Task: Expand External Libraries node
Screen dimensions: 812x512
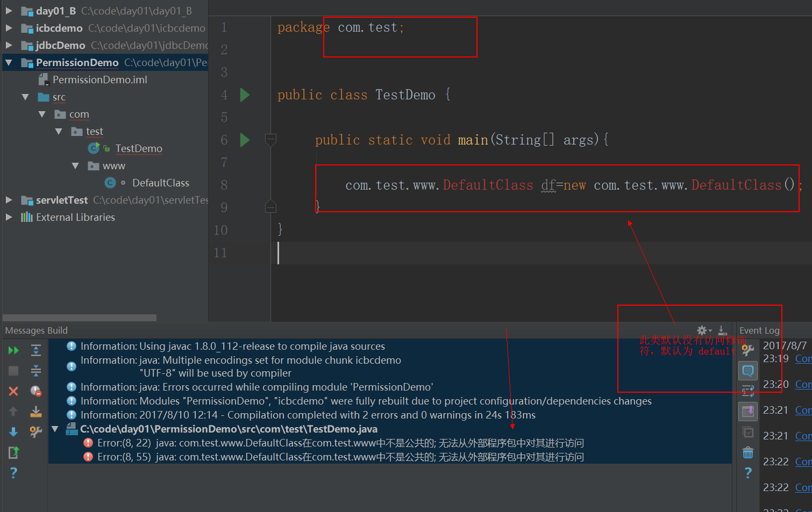Action: pos(9,217)
